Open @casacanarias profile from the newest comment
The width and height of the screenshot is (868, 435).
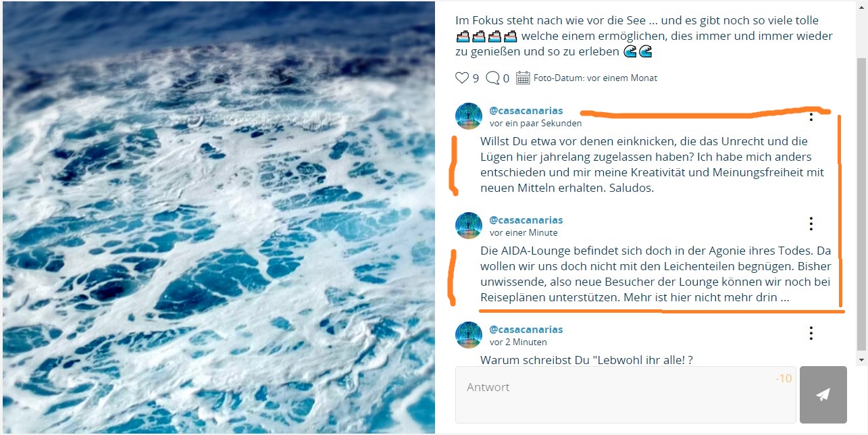tap(526, 111)
